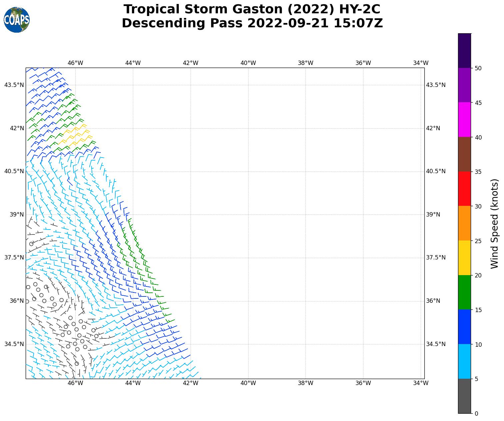Viewport: 504px width, 421px height.
Task: Select the light blue 5–10 knots colorbar segment
Action: click(x=464, y=361)
